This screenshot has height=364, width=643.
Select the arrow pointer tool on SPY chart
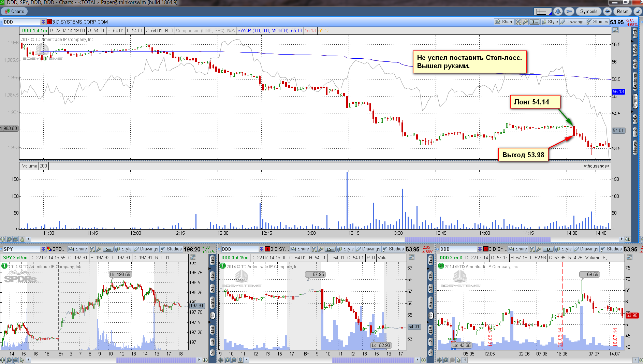coord(22,360)
